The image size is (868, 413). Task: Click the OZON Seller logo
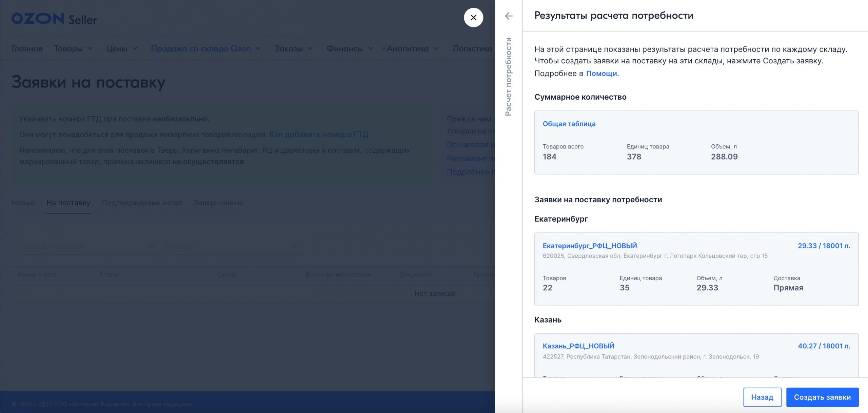click(54, 19)
